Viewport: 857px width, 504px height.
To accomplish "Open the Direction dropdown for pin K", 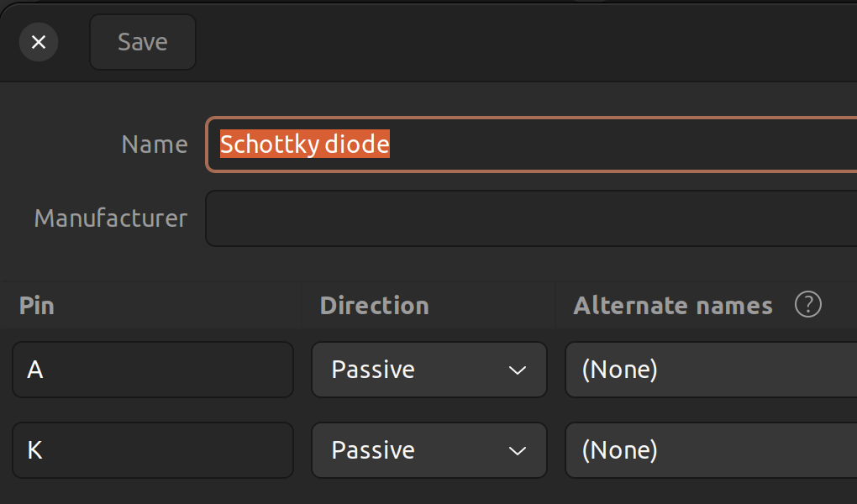I will 429,450.
